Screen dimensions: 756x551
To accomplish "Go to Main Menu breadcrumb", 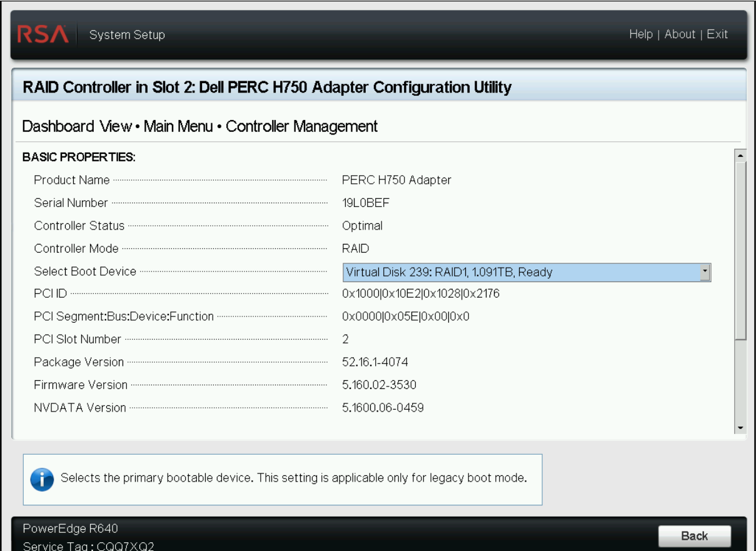I will pyautogui.click(x=179, y=126).
